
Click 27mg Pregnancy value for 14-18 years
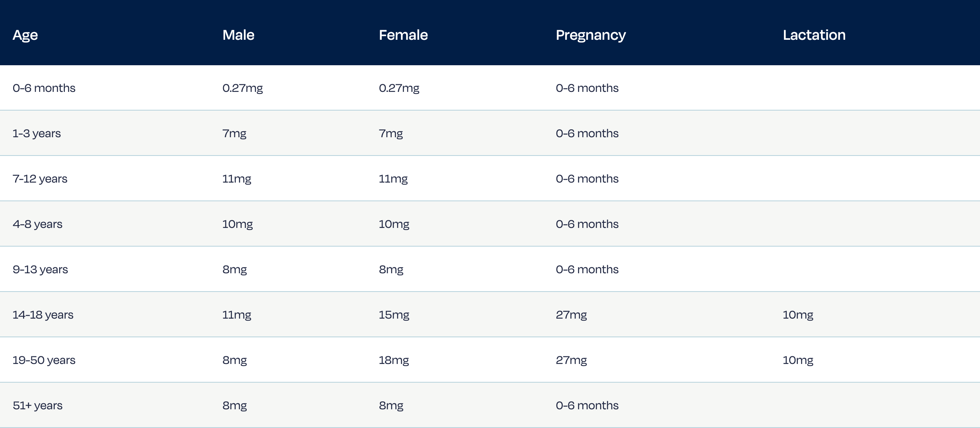coord(571,315)
